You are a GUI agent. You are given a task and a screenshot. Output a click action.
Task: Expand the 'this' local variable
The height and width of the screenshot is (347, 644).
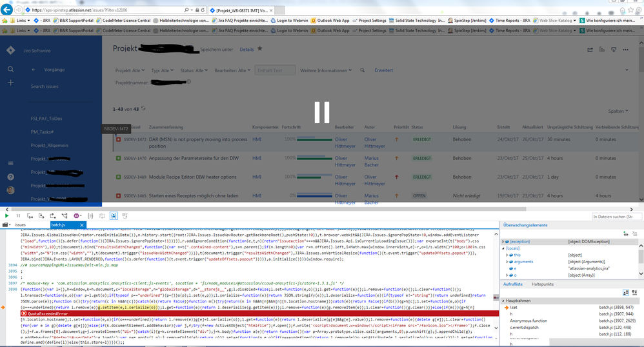(x=507, y=255)
